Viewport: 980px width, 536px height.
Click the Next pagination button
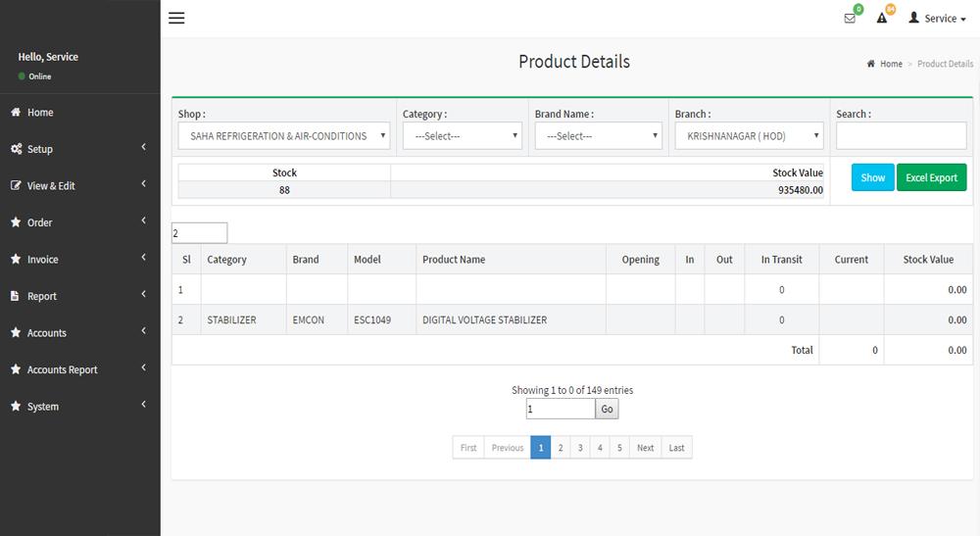(x=645, y=448)
